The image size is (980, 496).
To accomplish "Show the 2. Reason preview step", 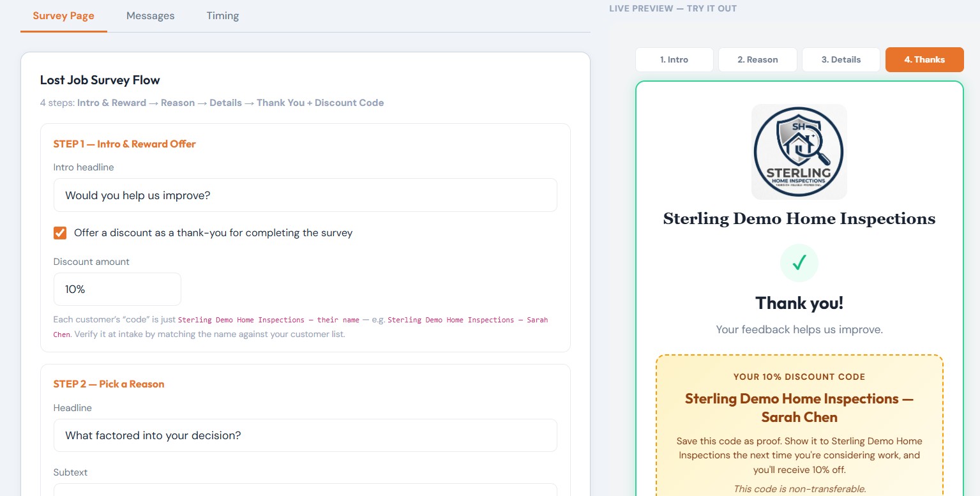I will (x=758, y=59).
